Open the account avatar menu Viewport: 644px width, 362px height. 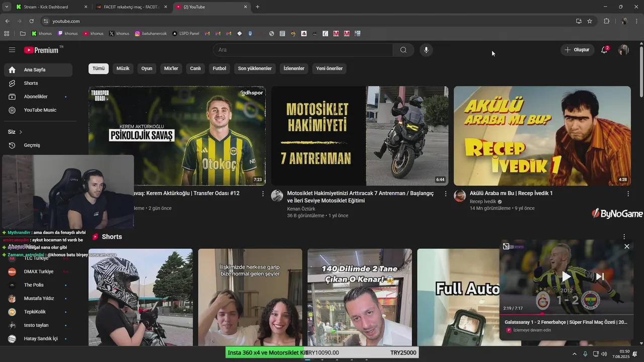pyautogui.click(x=623, y=50)
